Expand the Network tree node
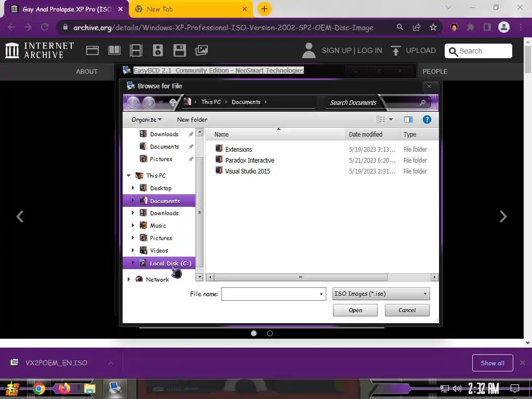The height and width of the screenshot is (399, 532). click(129, 279)
